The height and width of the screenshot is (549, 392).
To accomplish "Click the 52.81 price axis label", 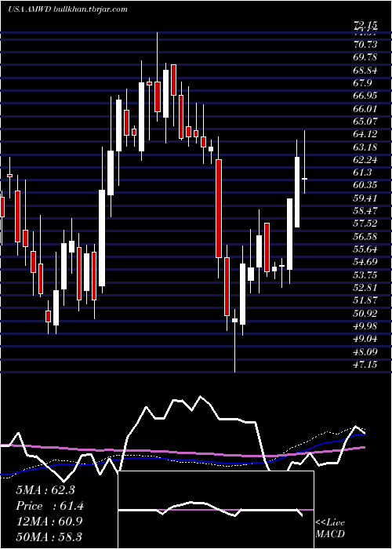I will pos(365,288).
